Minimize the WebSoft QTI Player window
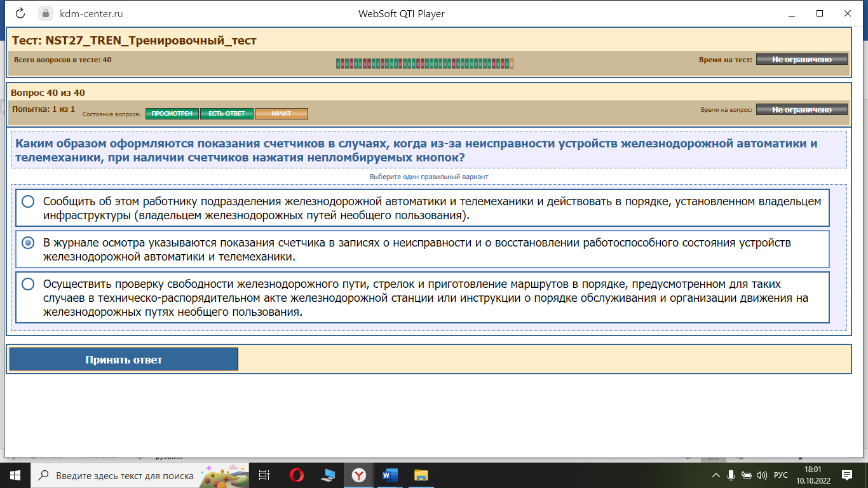Viewport: 868px width, 488px height. 792,13
